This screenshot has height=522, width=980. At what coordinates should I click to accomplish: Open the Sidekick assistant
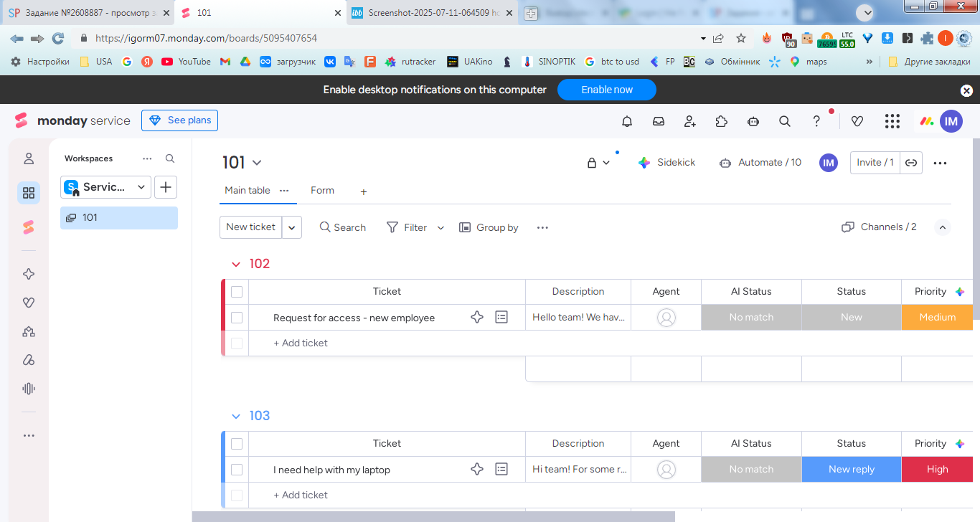coord(666,163)
